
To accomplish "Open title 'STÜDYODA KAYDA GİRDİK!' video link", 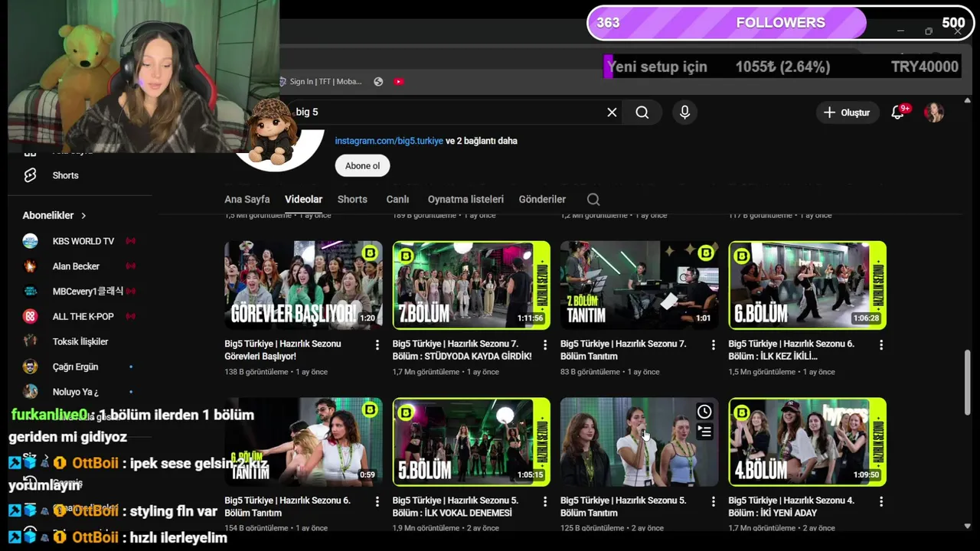I will click(x=462, y=350).
